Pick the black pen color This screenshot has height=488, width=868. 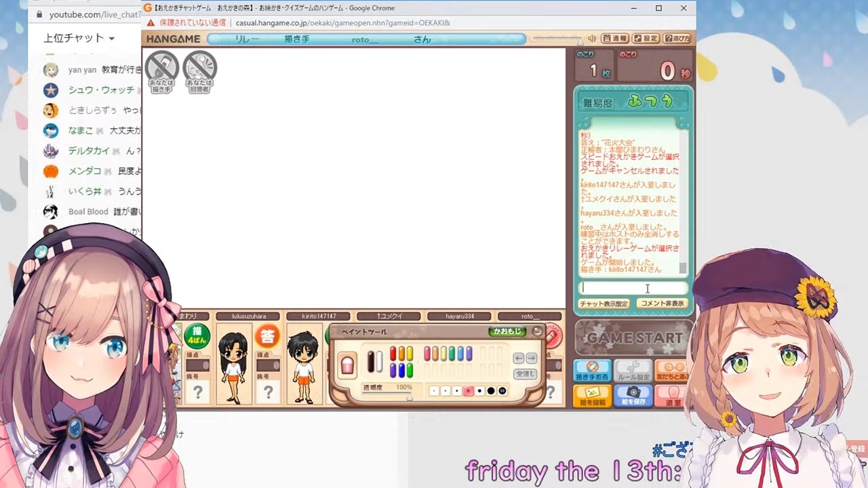coord(371,361)
